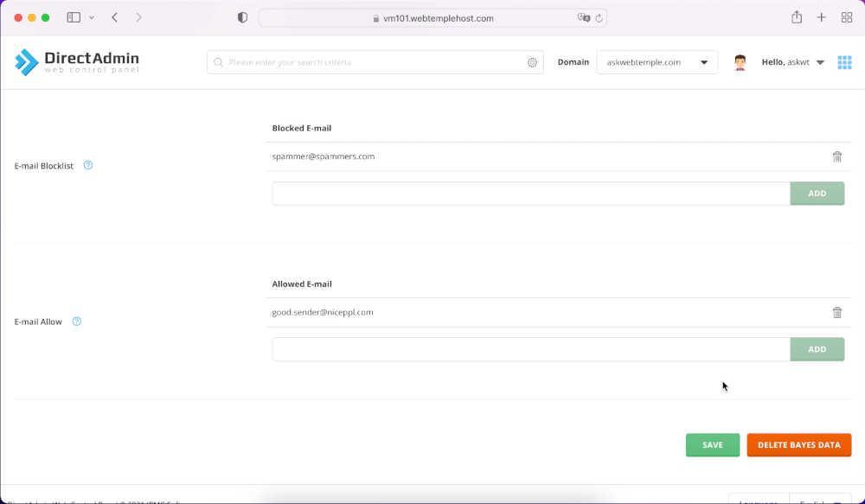Viewport: 865px width, 504px height.
Task: Click ADD button in E-mail Allow section
Action: (817, 349)
